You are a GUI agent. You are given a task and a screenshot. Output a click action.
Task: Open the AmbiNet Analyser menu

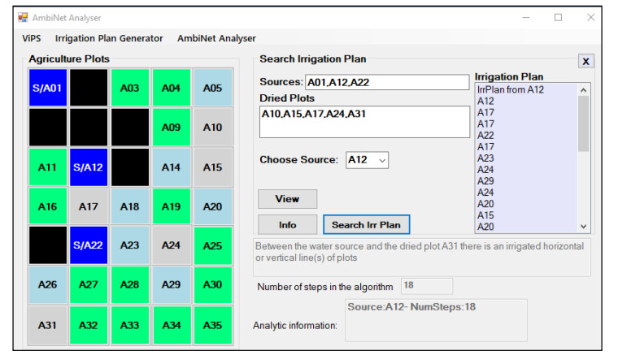point(216,38)
